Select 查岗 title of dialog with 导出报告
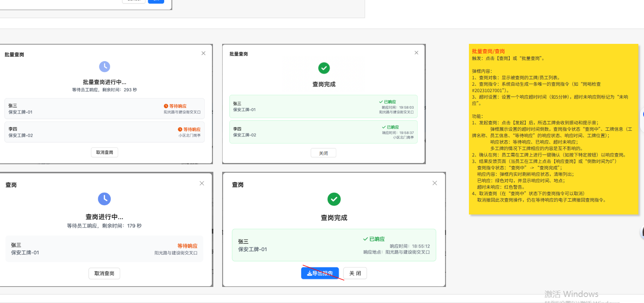Image resolution: width=644 pixels, height=303 pixels. pos(238,185)
